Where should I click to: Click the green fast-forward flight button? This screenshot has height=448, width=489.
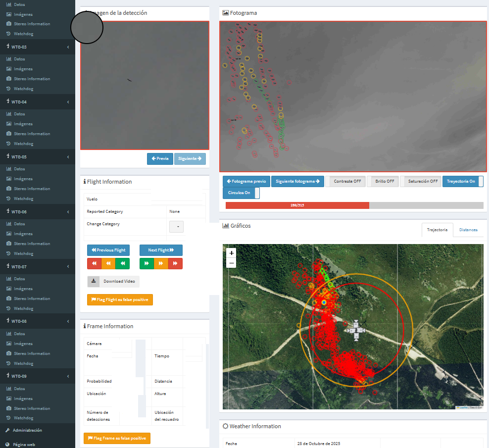click(x=147, y=264)
